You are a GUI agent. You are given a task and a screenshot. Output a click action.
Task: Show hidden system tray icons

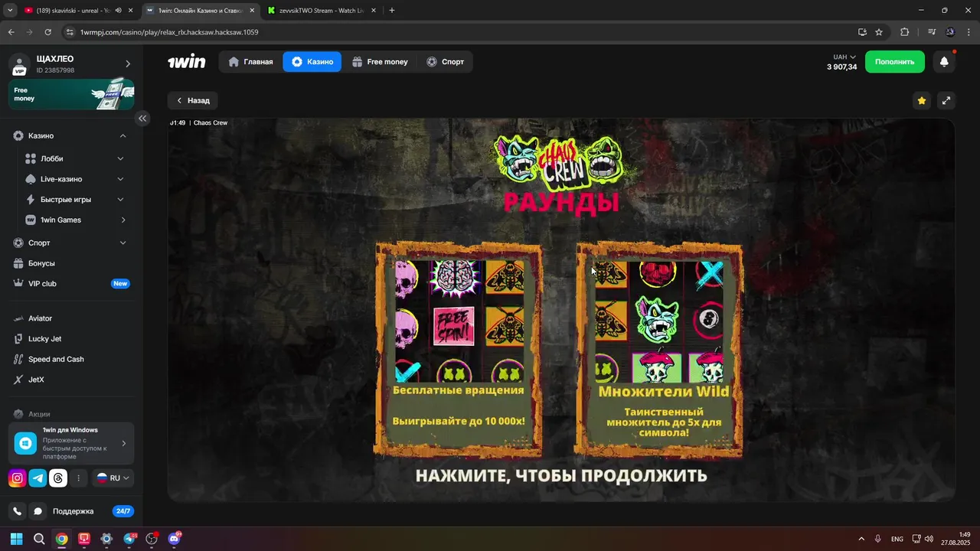[861, 539]
